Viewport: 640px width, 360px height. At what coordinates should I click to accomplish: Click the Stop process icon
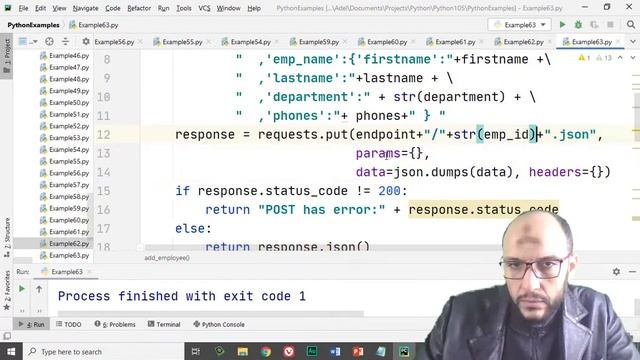(610, 25)
